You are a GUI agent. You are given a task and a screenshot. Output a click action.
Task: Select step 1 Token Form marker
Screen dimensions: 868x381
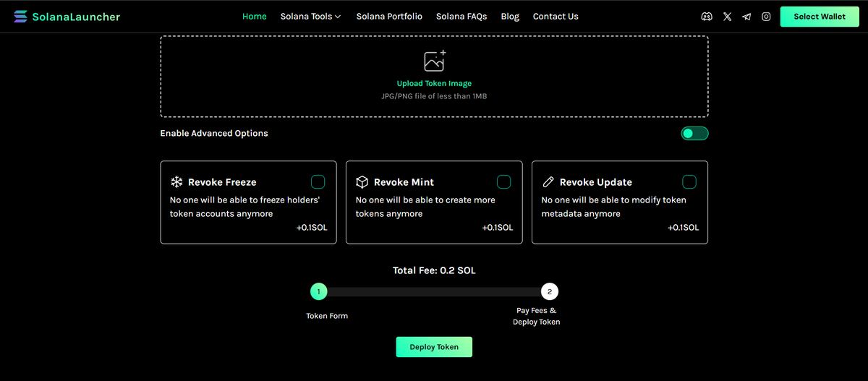[318, 292]
